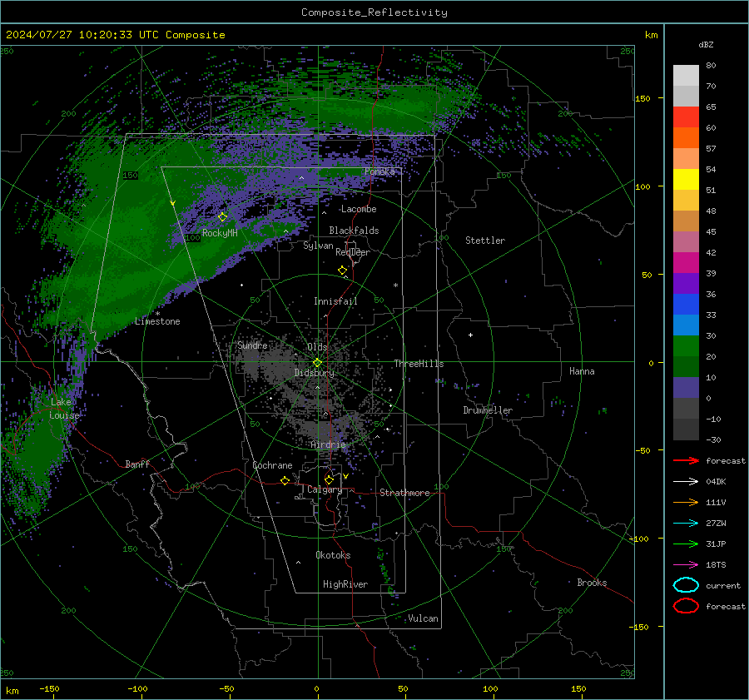The image size is (749, 700).
Task: Click the Innisfail city label
Action: pyautogui.click(x=335, y=301)
